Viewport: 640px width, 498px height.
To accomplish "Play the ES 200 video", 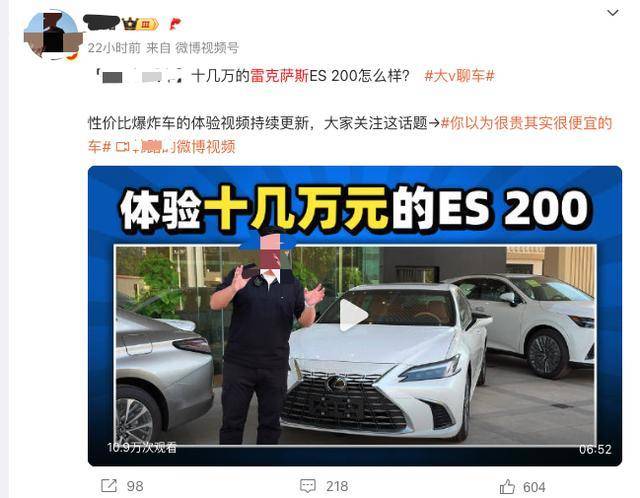I will pyautogui.click(x=353, y=315).
